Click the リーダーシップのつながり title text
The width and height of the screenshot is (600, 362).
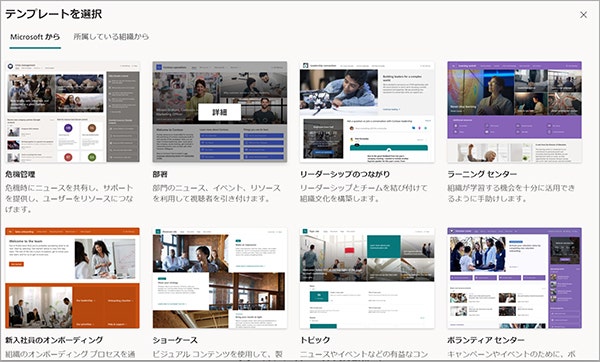pyautogui.click(x=345, y=174)
